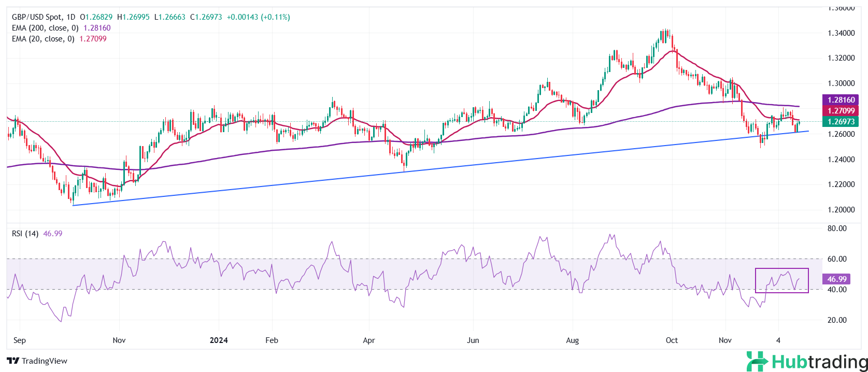Viewport: 868px width, 372px height.
Task: Click the 2024 label on time axis
Action: click(x=219, y=340)
